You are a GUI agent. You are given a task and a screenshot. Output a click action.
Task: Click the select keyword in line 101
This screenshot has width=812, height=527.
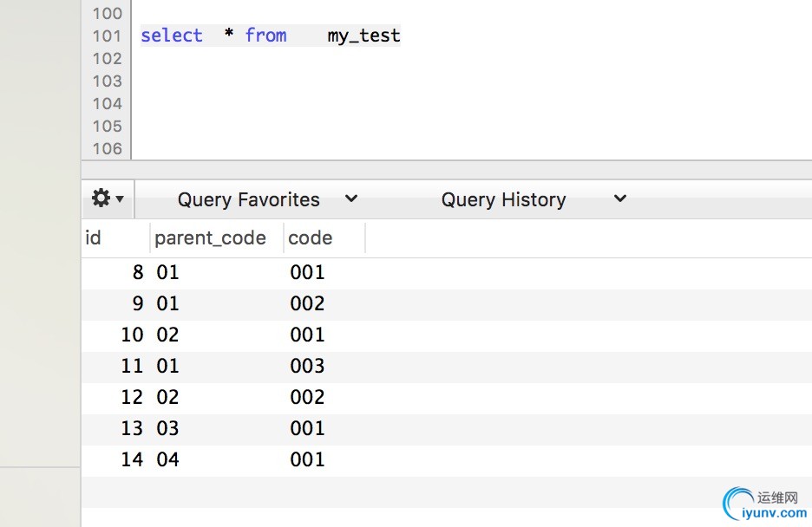click(x=171, y=36)
